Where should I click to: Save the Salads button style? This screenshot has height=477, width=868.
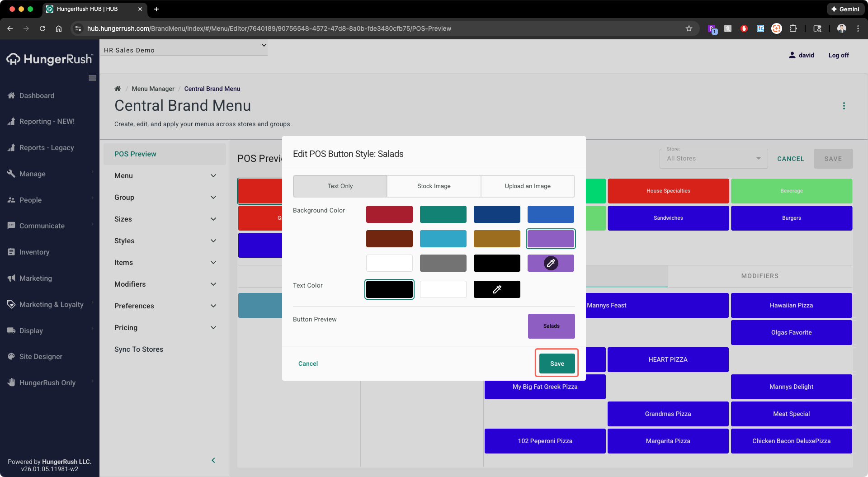(x=556, y=363)
